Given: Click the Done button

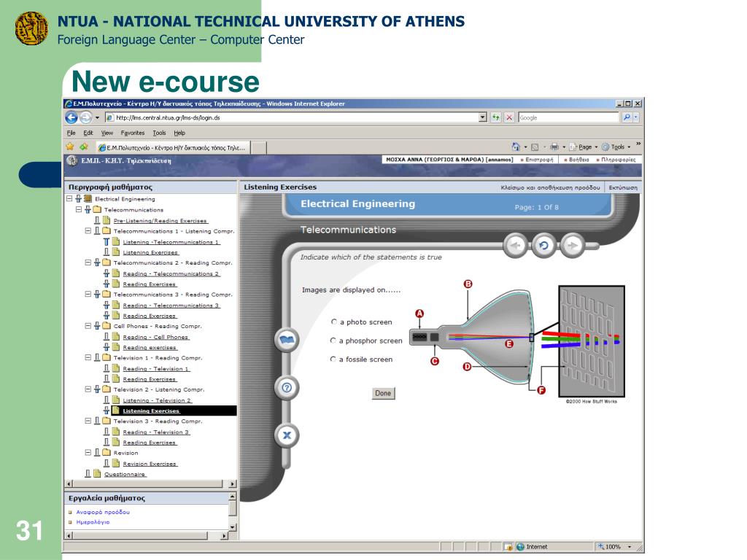Looking at the screenshot, I should pos(383,393).
